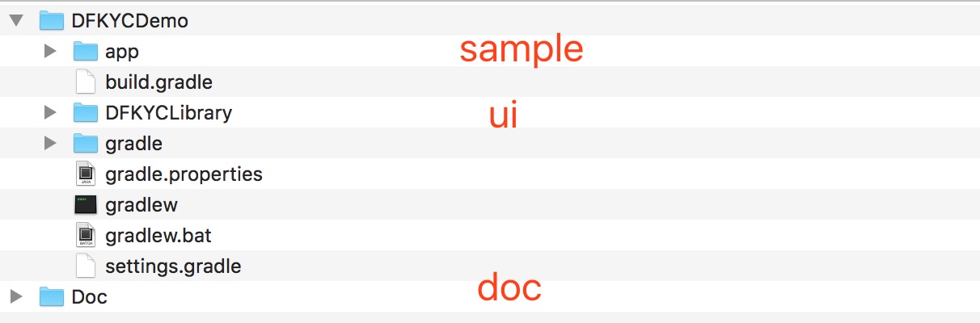The image size is (980, 323).
Task: Click the red sample annotation text
Action: [521, 50]
